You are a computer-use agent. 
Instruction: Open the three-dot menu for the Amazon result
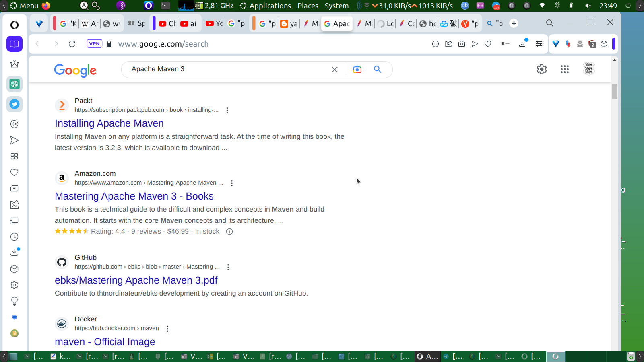click(x=232, y=183)
